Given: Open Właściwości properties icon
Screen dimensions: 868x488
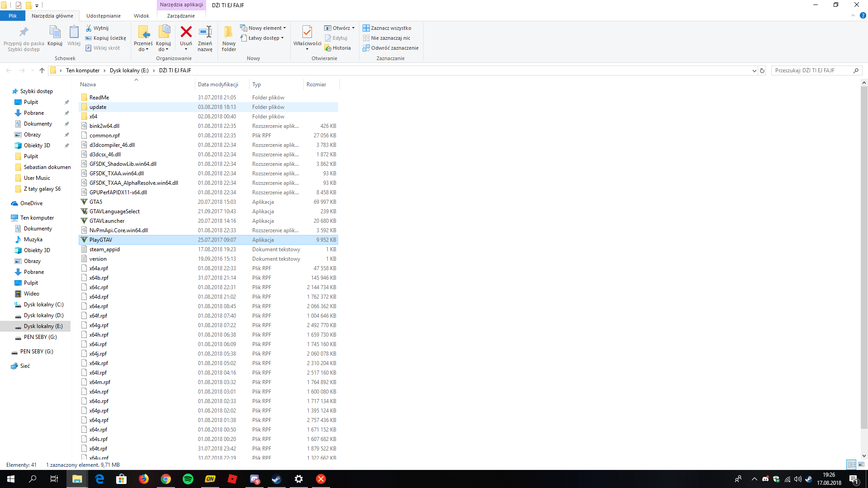Looking at the screenshot, I should [x=307, y=33].
